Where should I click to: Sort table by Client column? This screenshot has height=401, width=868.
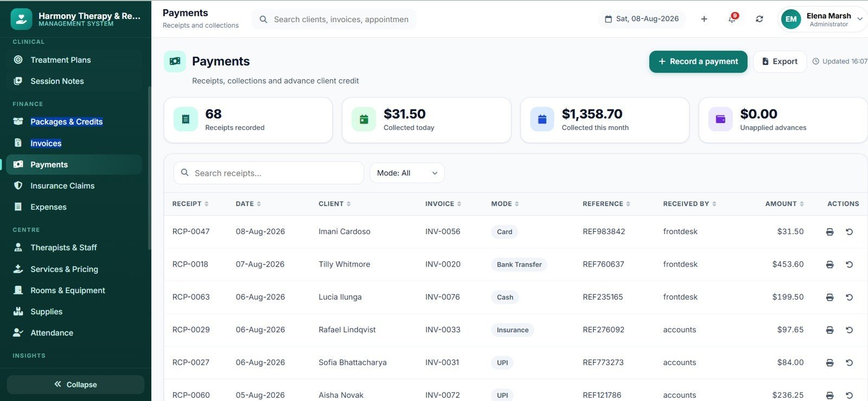tap(335, 204)
